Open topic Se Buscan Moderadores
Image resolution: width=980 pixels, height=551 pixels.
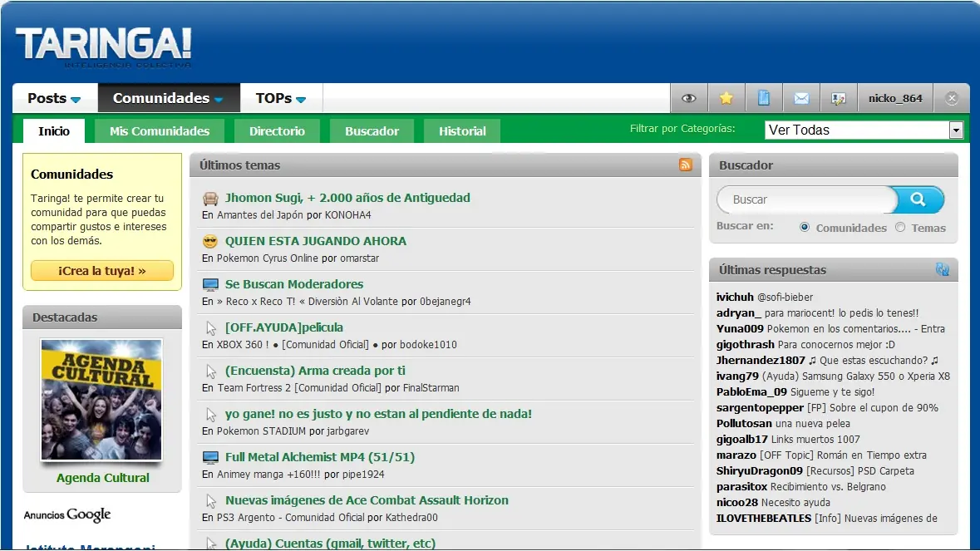[293, 283]
